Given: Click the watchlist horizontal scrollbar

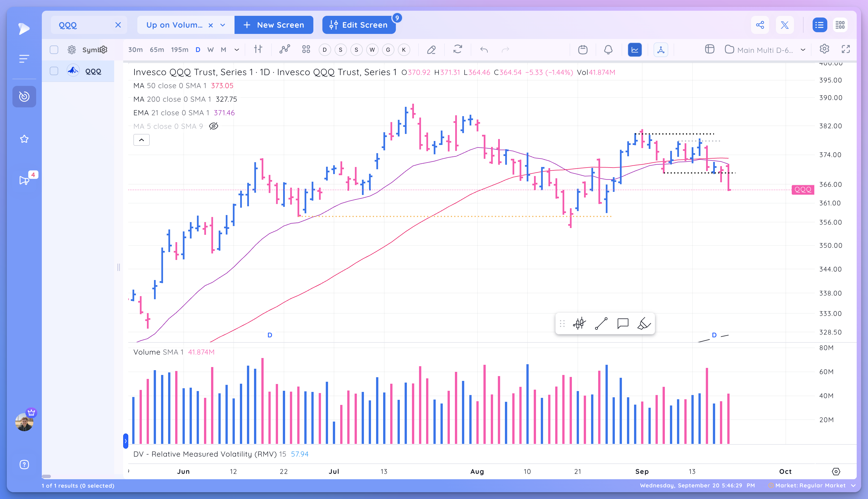Looking at the screenshot, I should pyautogui.click(x=46, y=476).
